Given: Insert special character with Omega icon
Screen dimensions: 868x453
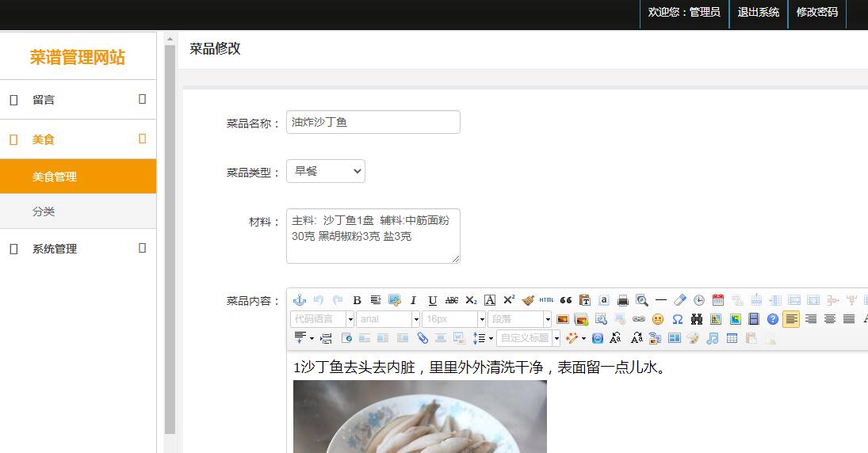Looking at the screenshot, I should (677, 319).
